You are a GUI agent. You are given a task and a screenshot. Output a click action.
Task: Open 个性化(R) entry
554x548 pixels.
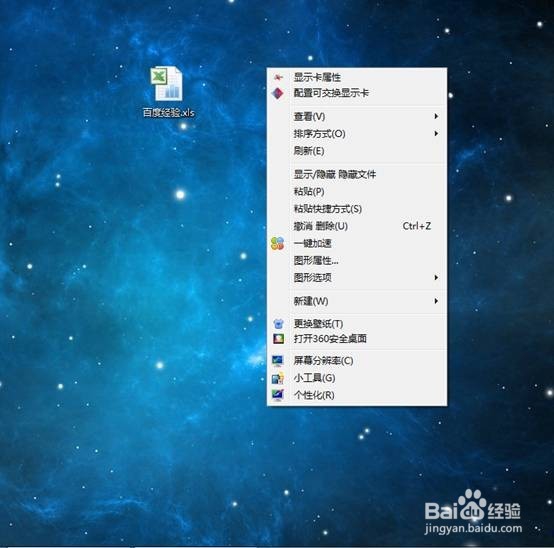click(357, 395)
